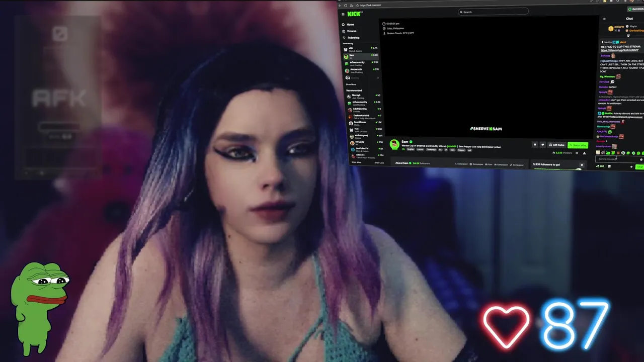Click the report warning triangle icon

[x=584, y=153]
